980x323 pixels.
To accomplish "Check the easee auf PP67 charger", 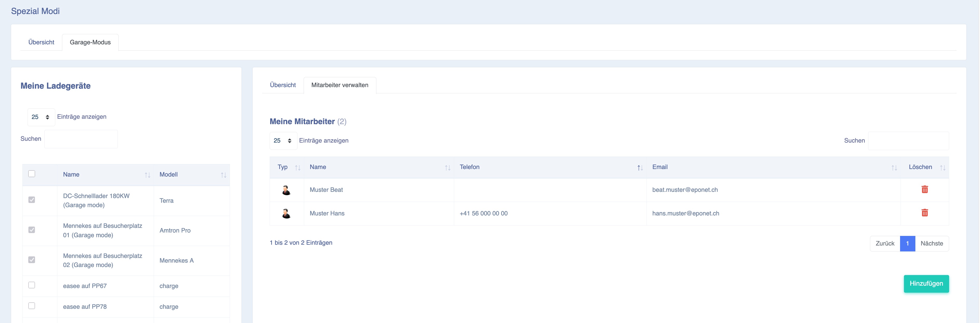I will click(32, 285).
